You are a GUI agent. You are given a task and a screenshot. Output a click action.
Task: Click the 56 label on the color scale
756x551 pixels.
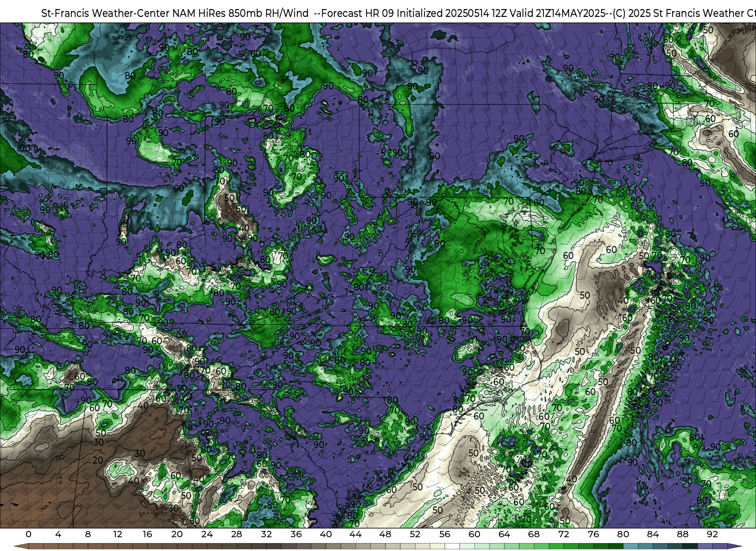[445, 534]
